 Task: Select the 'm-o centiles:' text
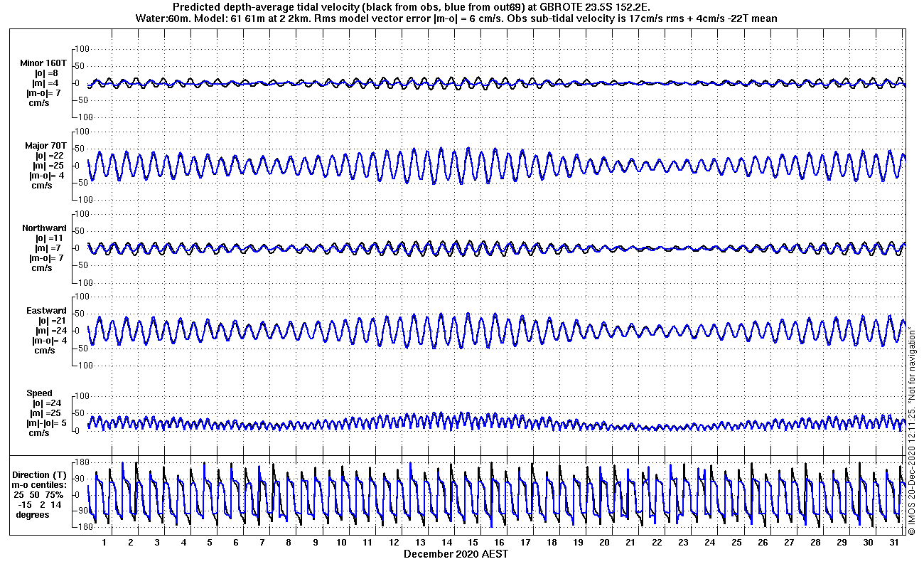(39, 485)
